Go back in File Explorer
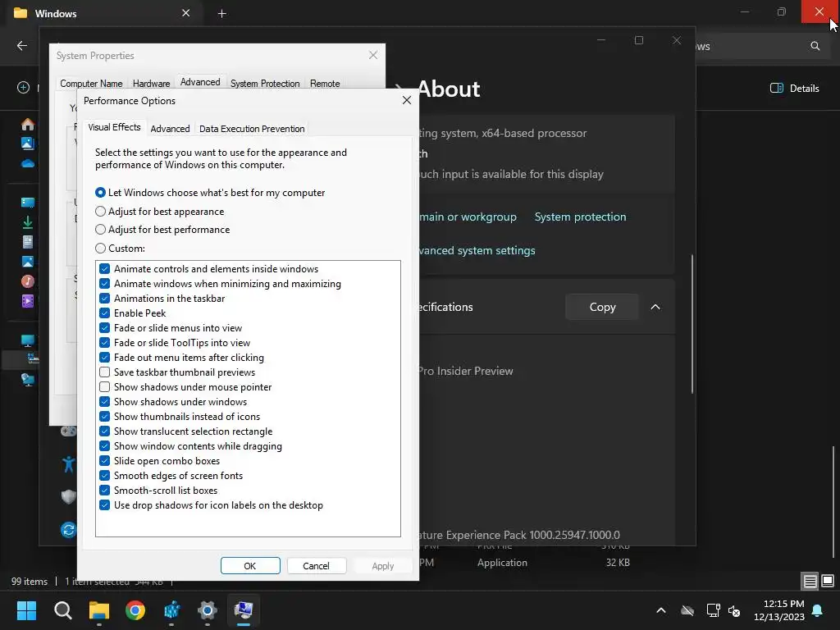Viewport: 840px width, 630px height. [x=22, y=46]
